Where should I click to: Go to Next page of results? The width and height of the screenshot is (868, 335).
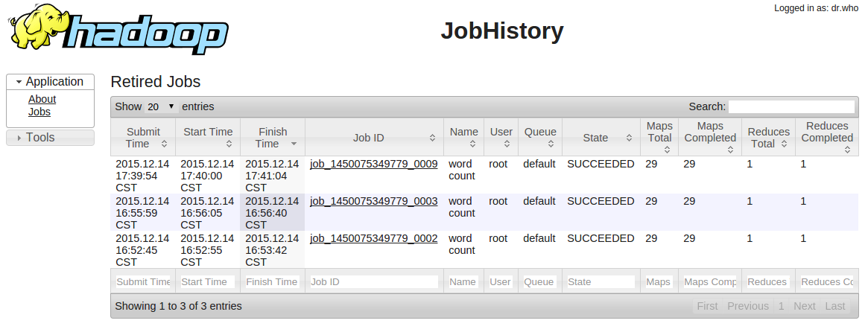pyautogui.click(x=804, y=306)
